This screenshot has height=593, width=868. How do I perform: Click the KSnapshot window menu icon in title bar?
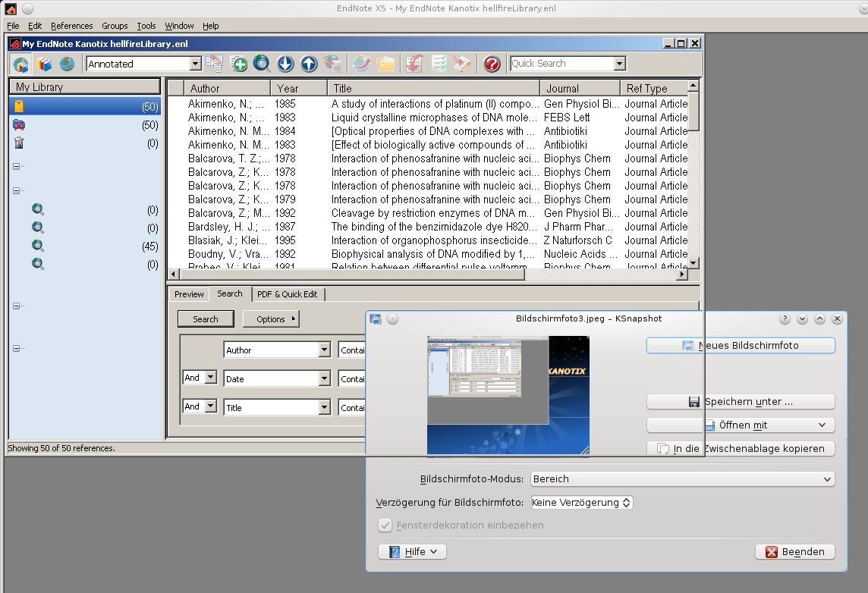coord(376,319)
